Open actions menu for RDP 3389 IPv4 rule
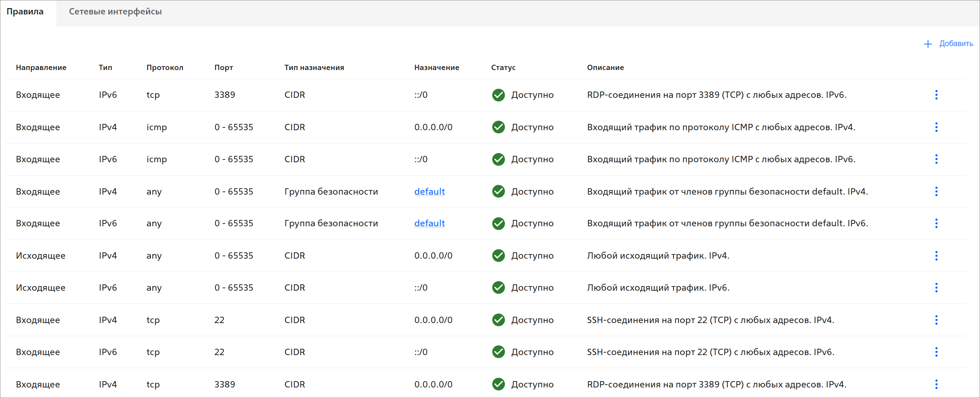The image size is (980, 398). (x=936, y=384)
